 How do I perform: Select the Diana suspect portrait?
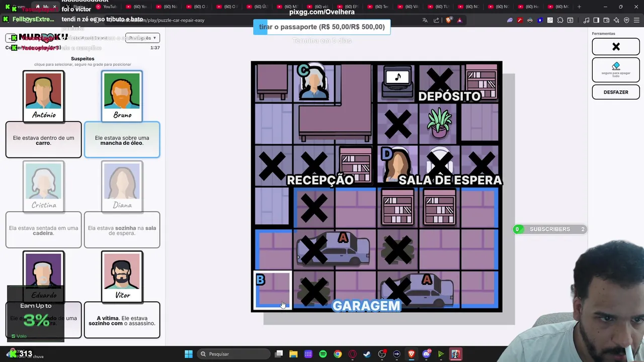[x=122, y=186]
